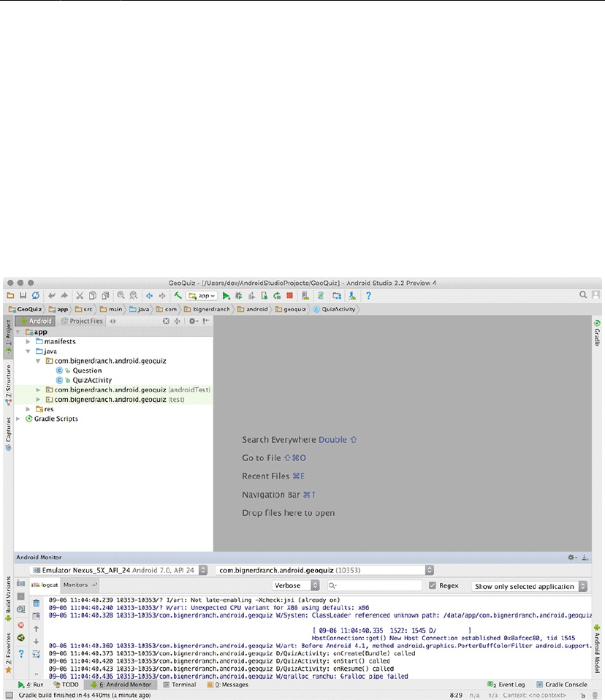The image size is (605, 700).
Task: Click the Navigate Forward arrow
Action: coord(162,295)
